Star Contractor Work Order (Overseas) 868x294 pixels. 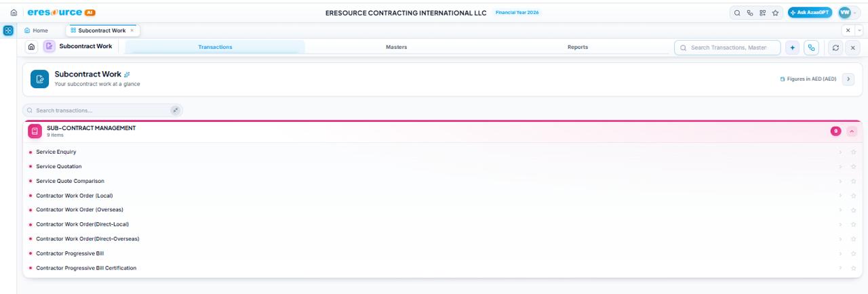coord(854,209)
